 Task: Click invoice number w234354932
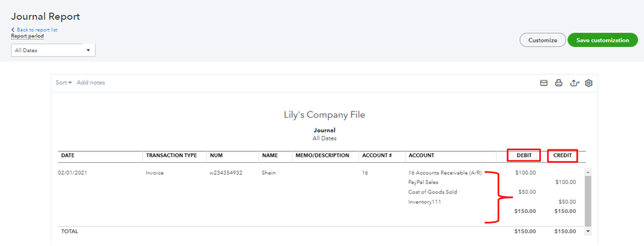click(x=226, y=173)
